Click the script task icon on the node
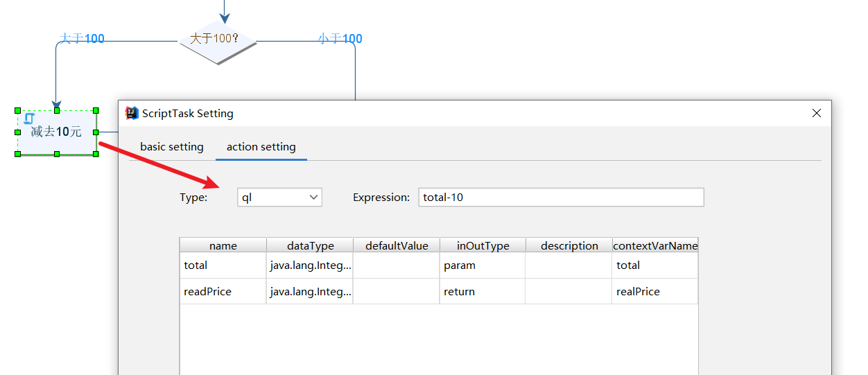 29,119
